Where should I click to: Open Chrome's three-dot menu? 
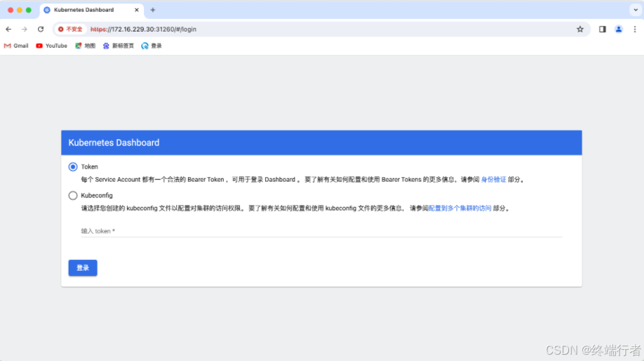pos(635,29)
